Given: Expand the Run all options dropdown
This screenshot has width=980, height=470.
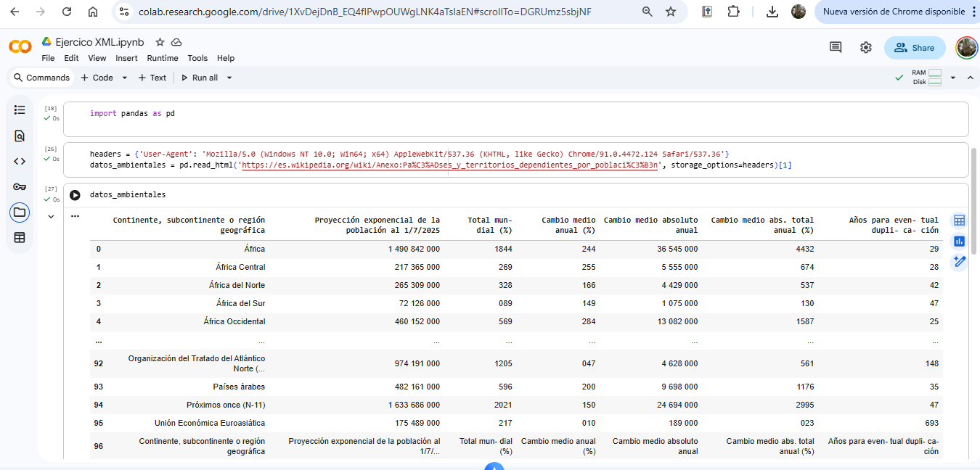Looking at the screenshot, I should (229, 78).
